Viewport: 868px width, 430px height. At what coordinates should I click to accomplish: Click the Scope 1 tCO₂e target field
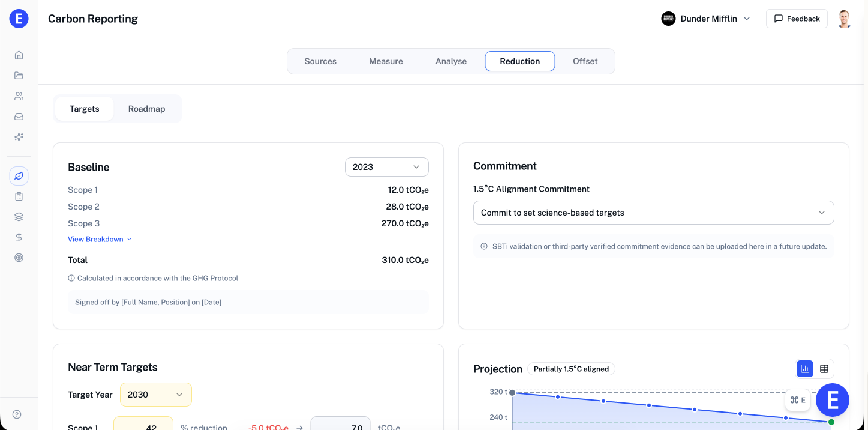pos(340,423)
